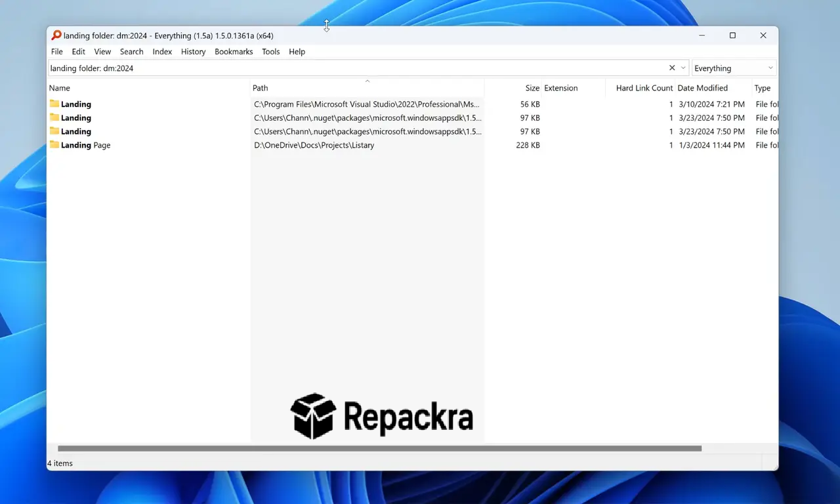This screenshot has height=504, width=840.
Task: Click the date 3/10/2024 7:21 PM
Action: [711, 104]
